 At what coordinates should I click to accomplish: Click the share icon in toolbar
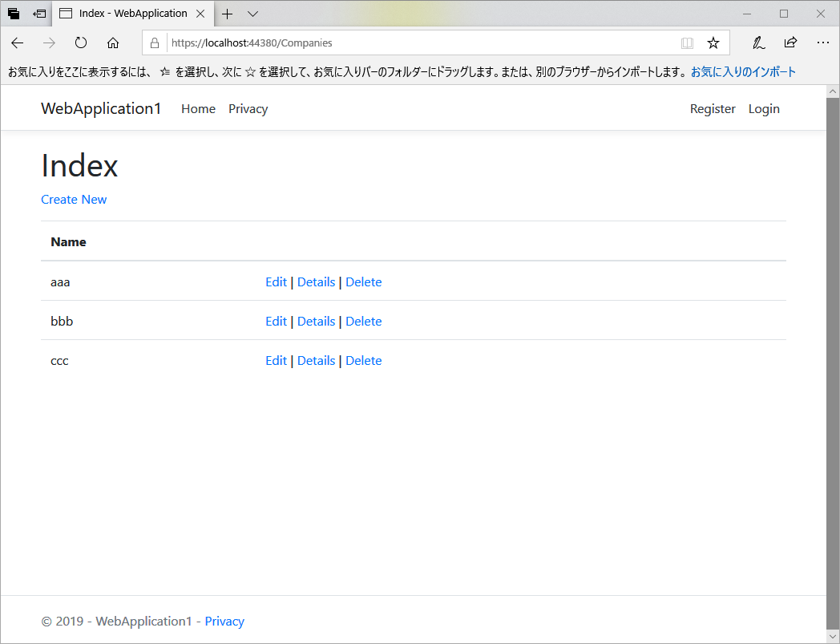click(x=791, y=43)
